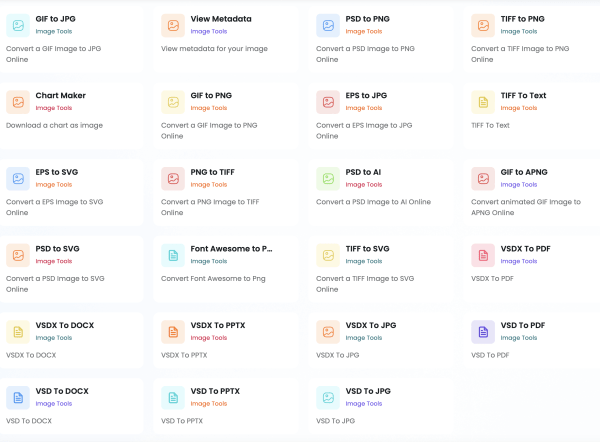Select the EPS to SVG title link
600x442 pixels.
click(56, 172)
